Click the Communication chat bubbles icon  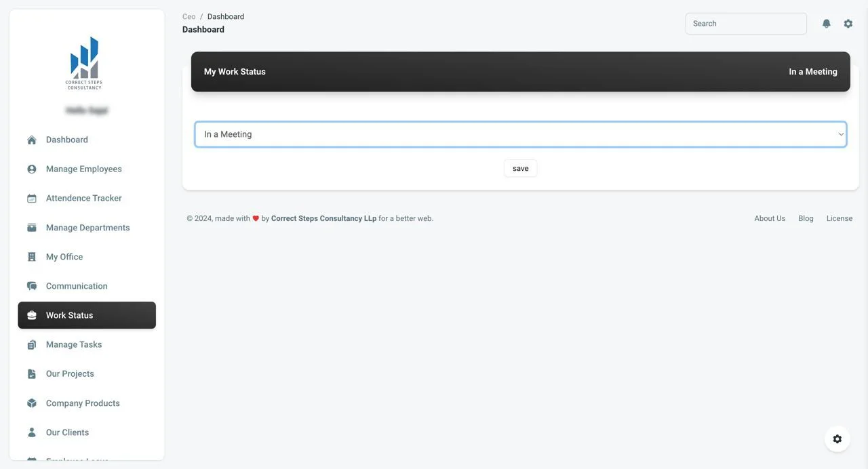click(x=32, y=286)
